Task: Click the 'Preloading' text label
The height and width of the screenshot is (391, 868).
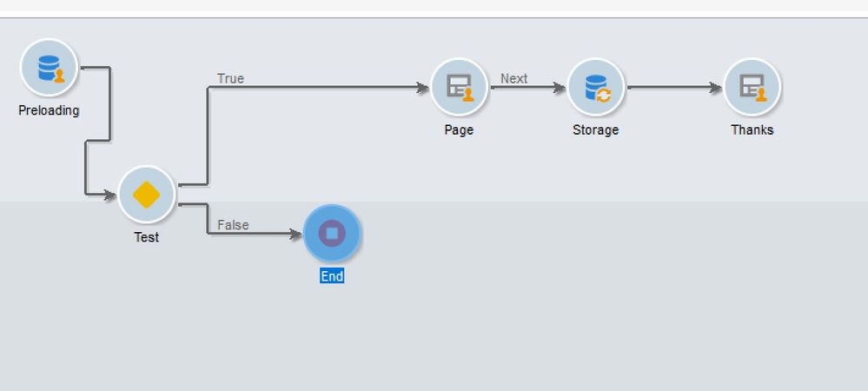Action: point(49,110)
